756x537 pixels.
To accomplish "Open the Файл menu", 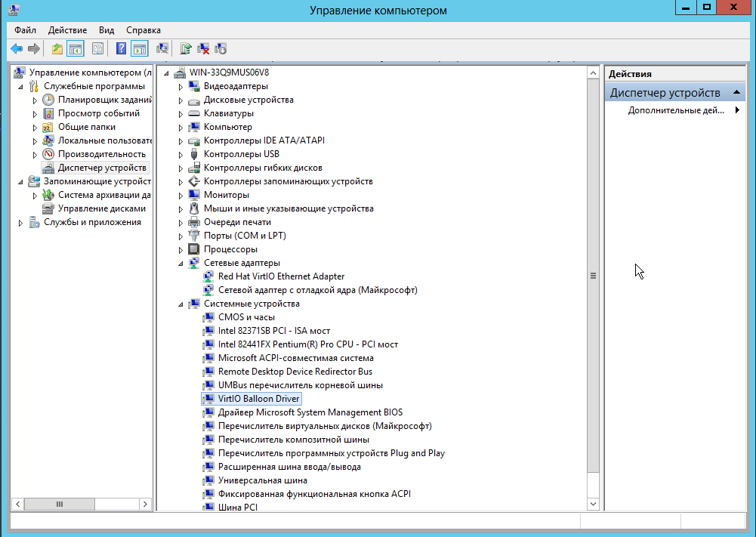I will [x=25, y=30].
